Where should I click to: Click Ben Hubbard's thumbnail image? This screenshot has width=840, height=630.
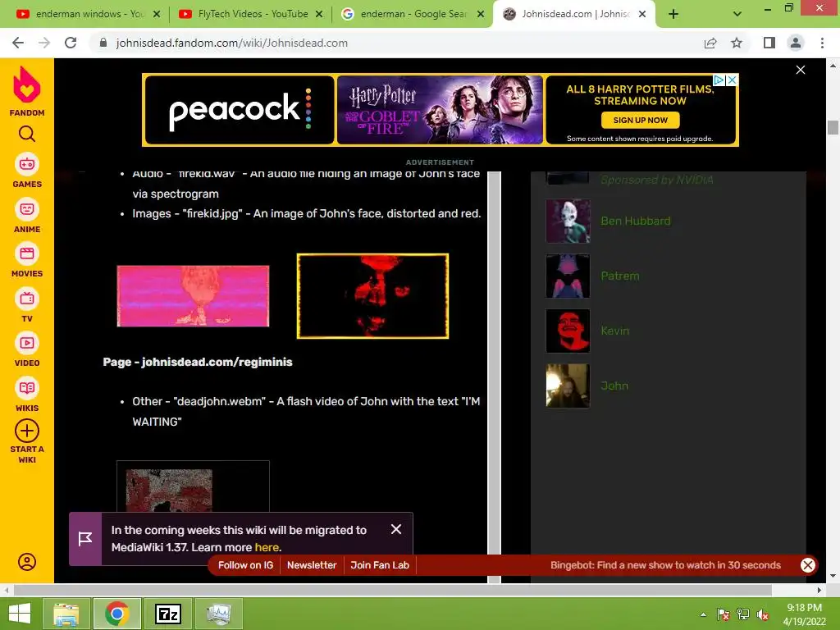[x=568, y=221]
